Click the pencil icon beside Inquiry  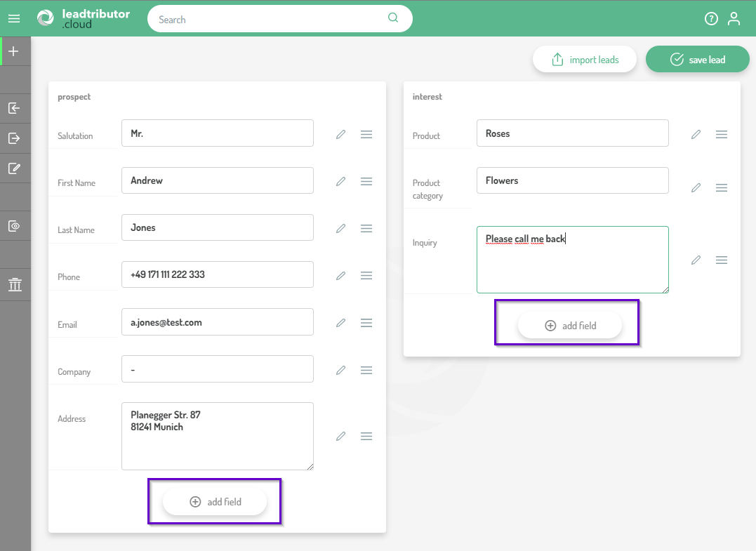tap(696, 260)
